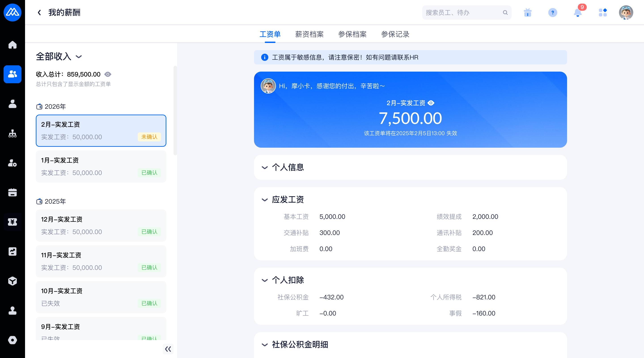Open the apps grid icon
Screen dimensions: 644x358
click(x=602, y=13)
